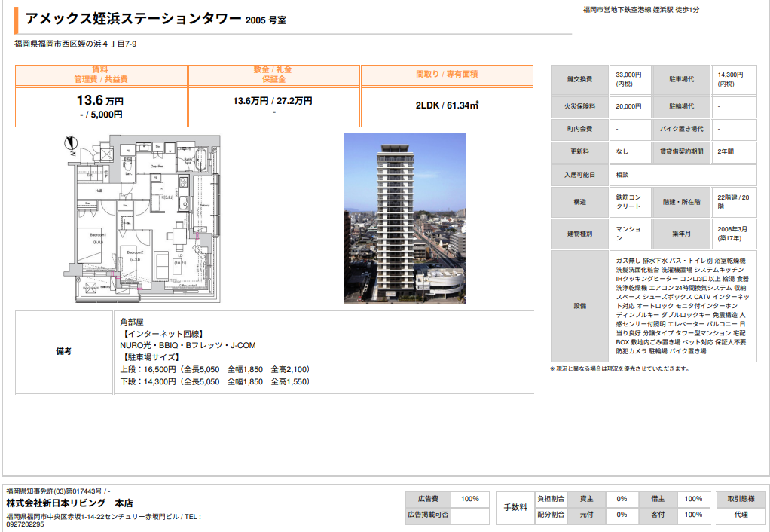Click the 下段：14,300円 parking line
Image resolution: width=770 pixels, height=532 pixels.
[x=215, y=382]
